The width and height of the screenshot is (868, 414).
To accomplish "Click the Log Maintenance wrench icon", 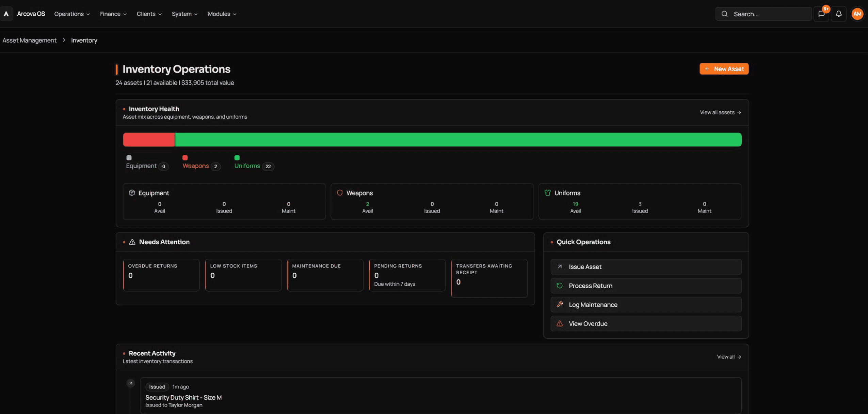I will [560, 305].
